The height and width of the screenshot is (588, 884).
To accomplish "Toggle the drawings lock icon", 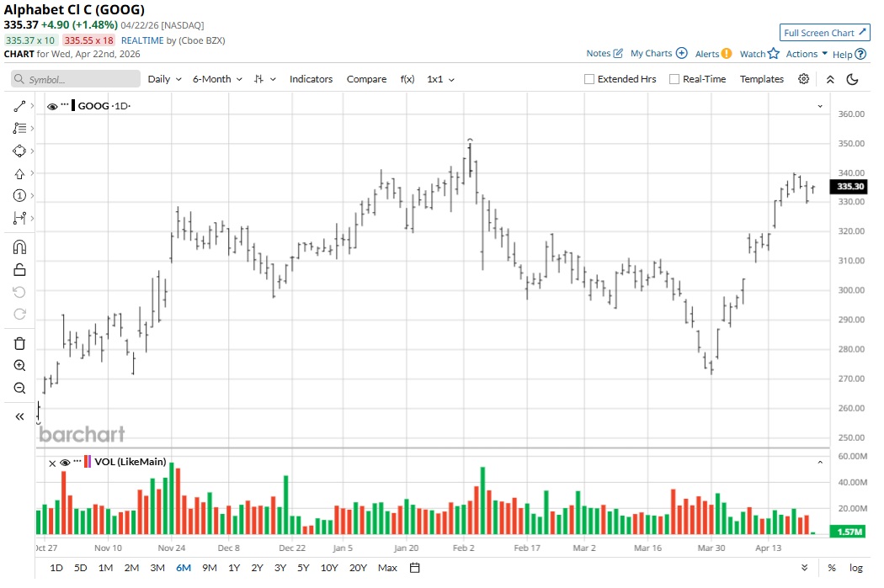I will [19, 270].
